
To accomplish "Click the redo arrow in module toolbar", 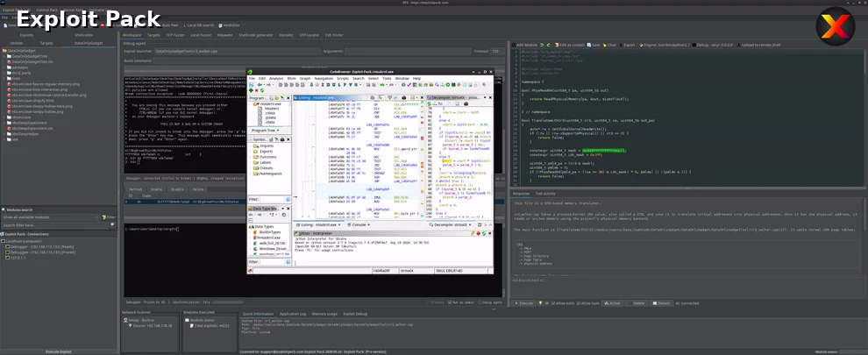I will tap(548, 45).
